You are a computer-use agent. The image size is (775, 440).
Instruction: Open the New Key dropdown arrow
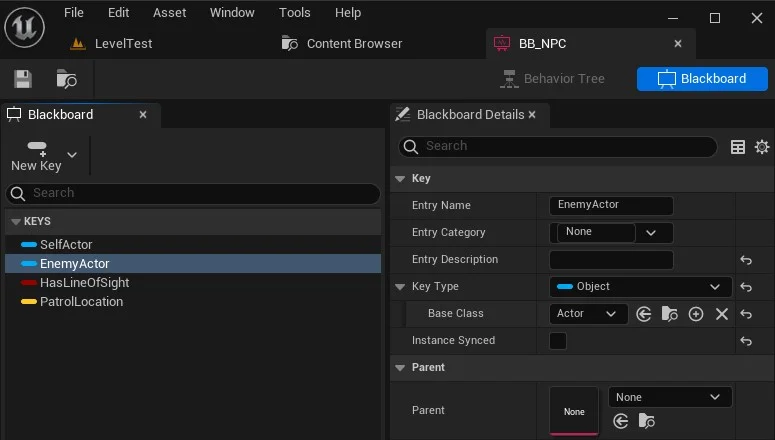pyautogui.click(x=72, y=155)
